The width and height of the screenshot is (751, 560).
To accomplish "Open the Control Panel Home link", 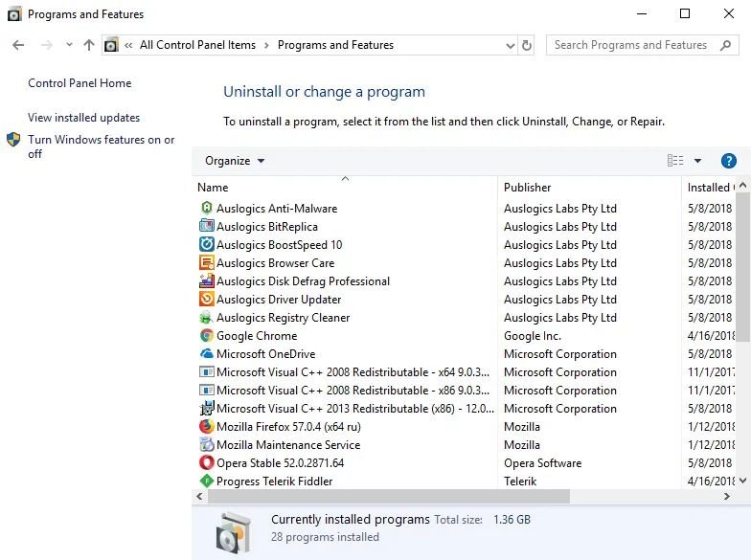I will (x=80, y=83).
